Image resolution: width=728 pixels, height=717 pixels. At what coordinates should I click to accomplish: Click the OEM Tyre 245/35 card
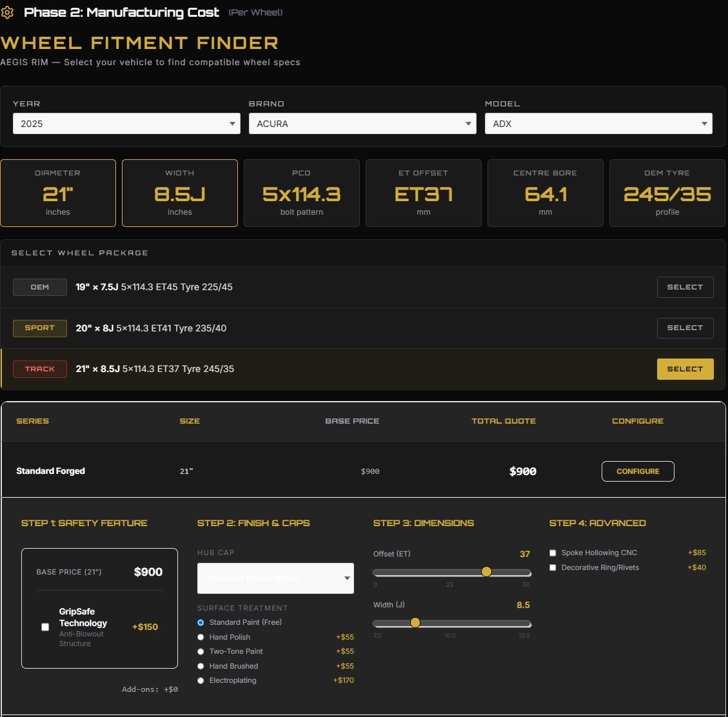click(x=667, y=193)
